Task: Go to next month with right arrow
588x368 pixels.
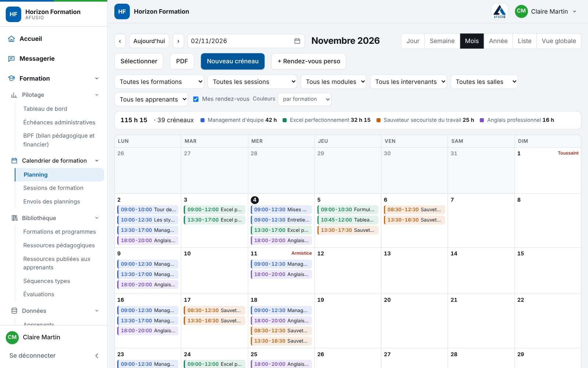Action: coord(178,41)
